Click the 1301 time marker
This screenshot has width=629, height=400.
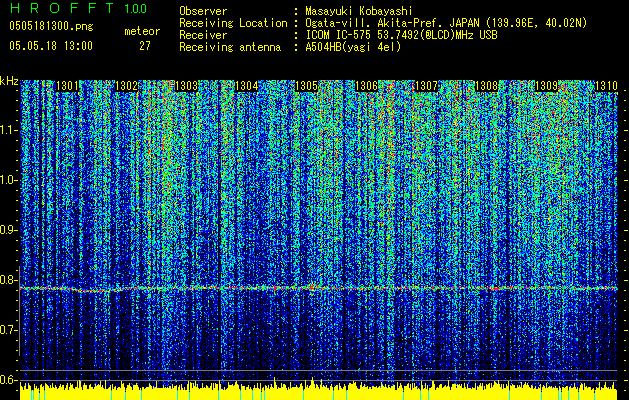tap(68, 87)
